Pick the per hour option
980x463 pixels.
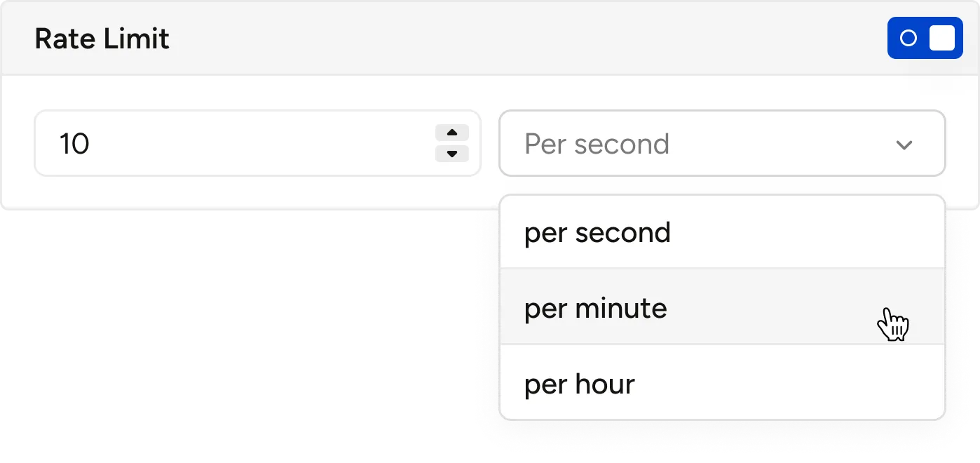point(722,382)
